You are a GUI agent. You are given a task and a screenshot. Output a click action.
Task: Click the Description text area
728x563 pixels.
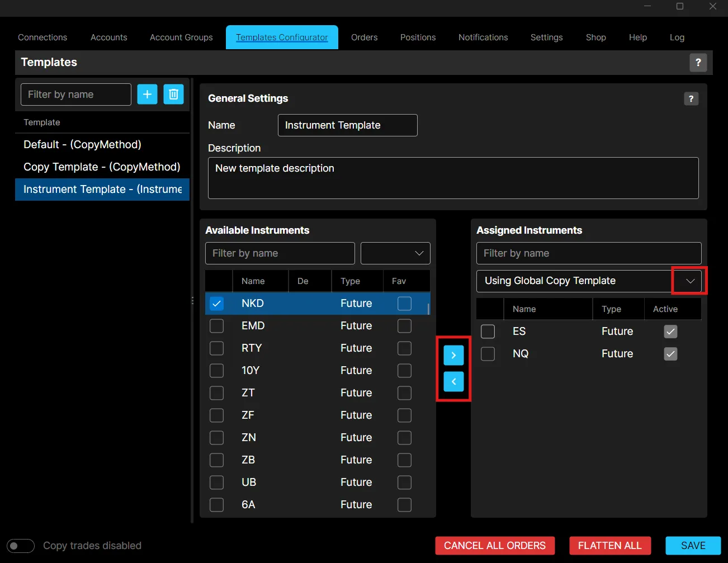pos(453,178)
